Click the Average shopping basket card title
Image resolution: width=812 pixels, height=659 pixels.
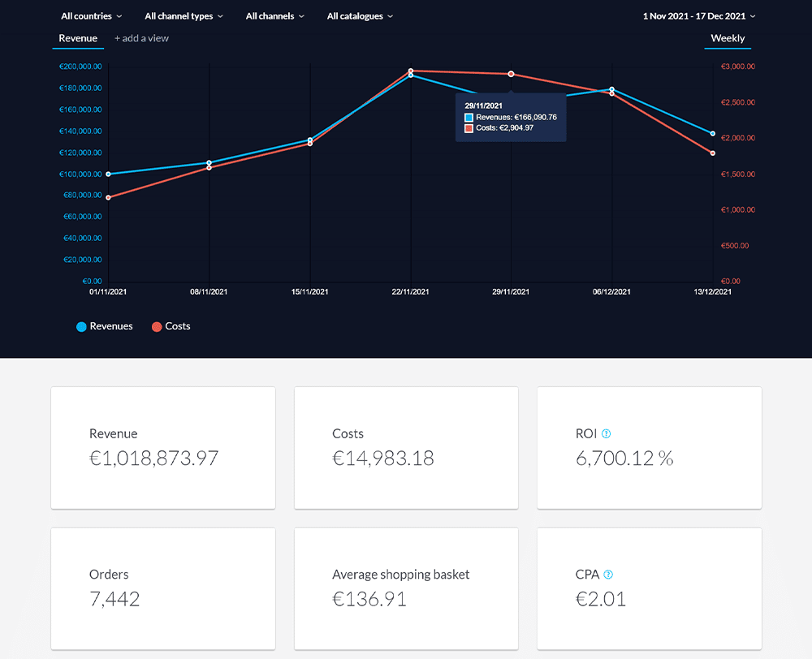pos(401,575)
